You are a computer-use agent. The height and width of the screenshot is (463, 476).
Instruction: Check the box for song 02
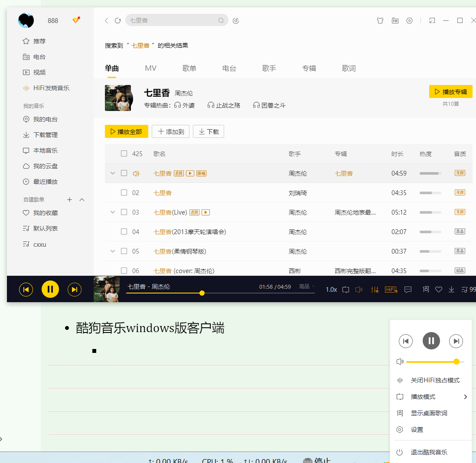[x=124, y=192]
